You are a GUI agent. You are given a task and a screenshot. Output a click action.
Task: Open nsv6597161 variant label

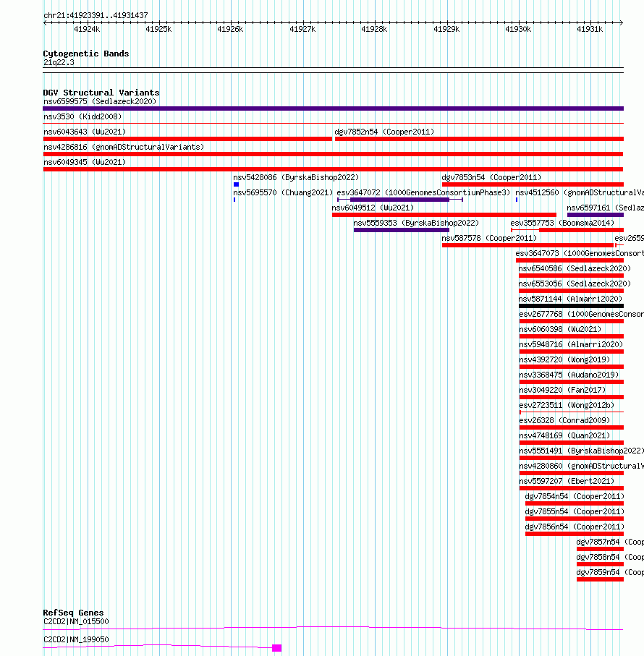click(605, 208)
